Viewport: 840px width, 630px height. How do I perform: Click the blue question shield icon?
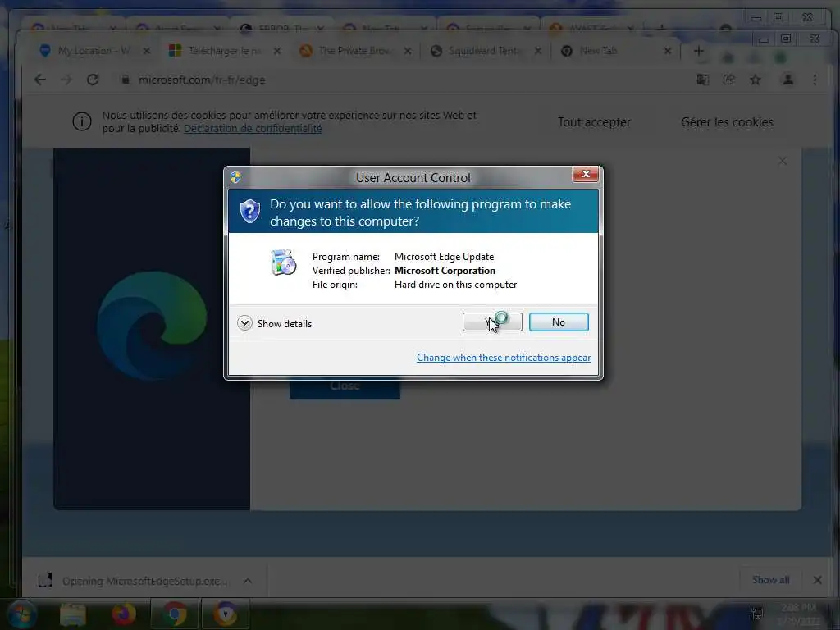click(x=249, y=212)
